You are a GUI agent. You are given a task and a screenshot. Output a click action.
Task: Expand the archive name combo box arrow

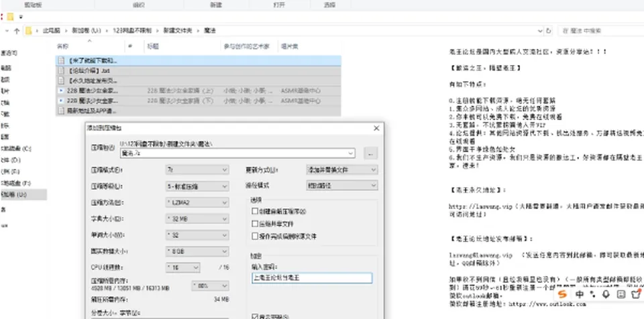click(x=350, y=153)
